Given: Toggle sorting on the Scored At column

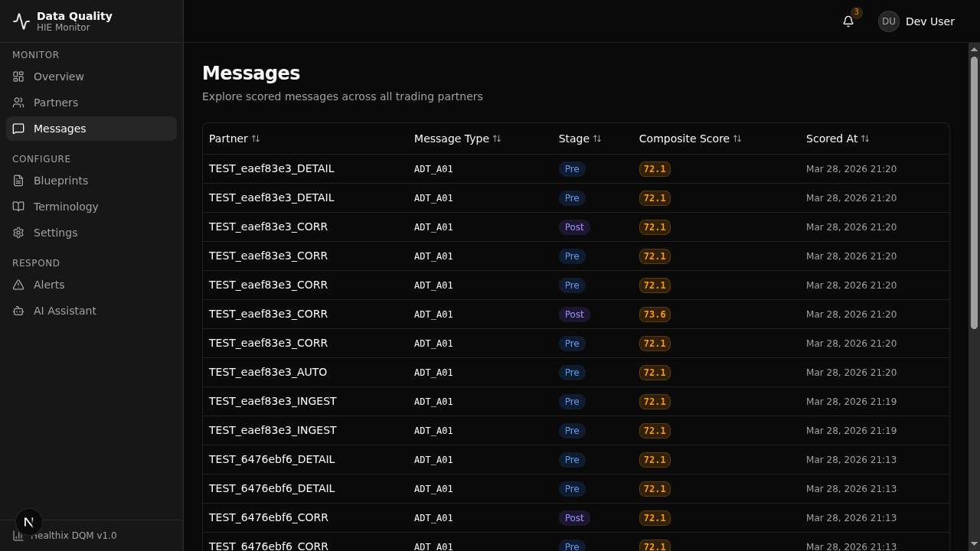Looking at the screenshot, I should (865, 139).
